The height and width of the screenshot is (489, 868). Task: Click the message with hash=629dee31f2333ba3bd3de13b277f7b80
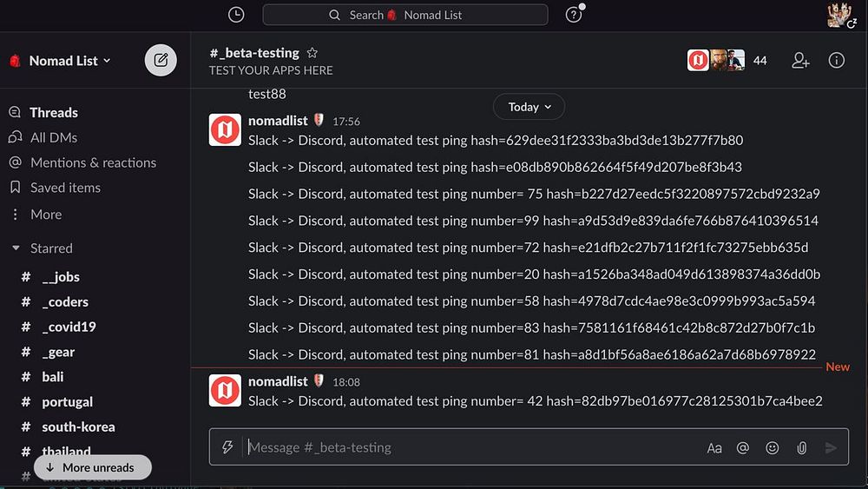click(x=496, y=140)
